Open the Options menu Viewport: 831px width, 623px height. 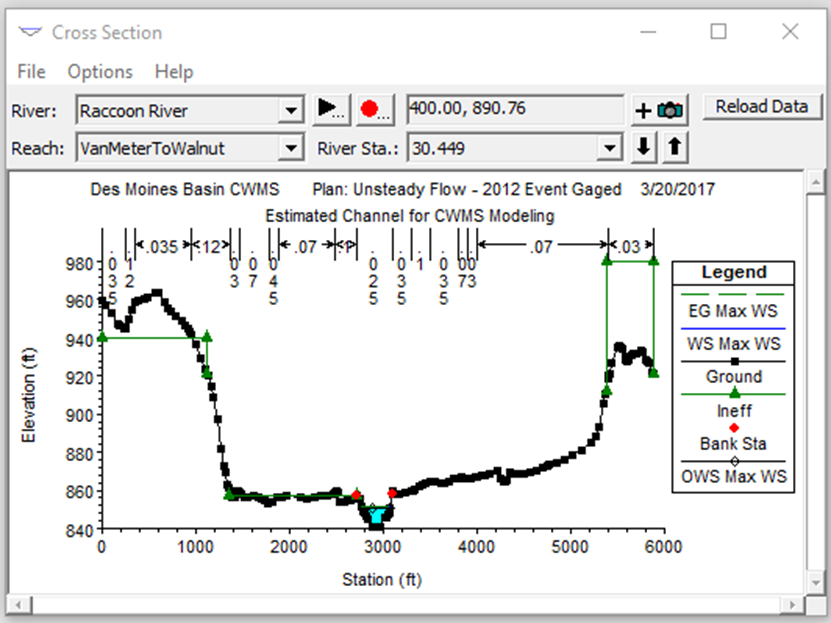[100, 72]
